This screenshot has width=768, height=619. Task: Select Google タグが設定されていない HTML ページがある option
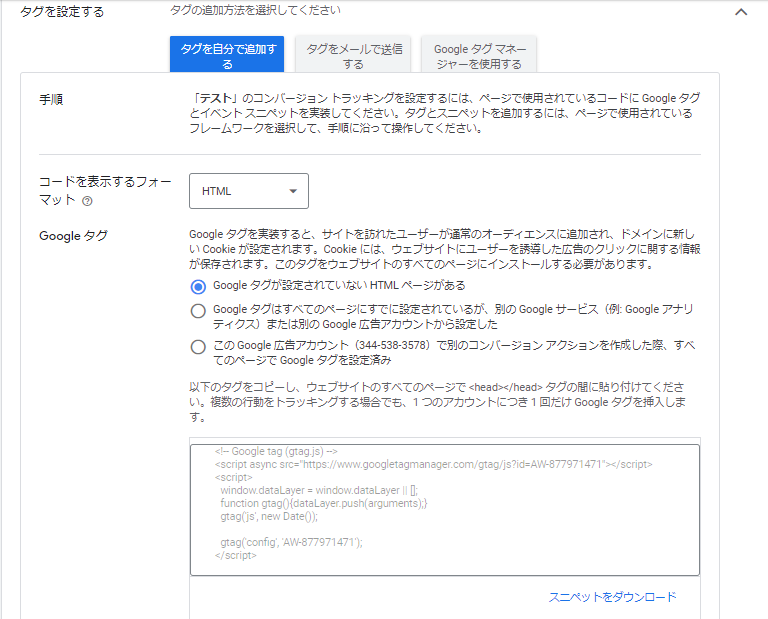click(x=198, y=286)
